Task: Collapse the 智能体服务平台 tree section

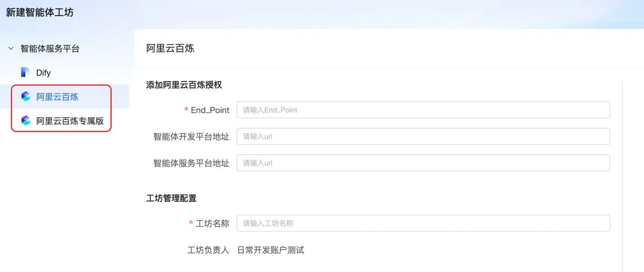Action: pos(11,48)
